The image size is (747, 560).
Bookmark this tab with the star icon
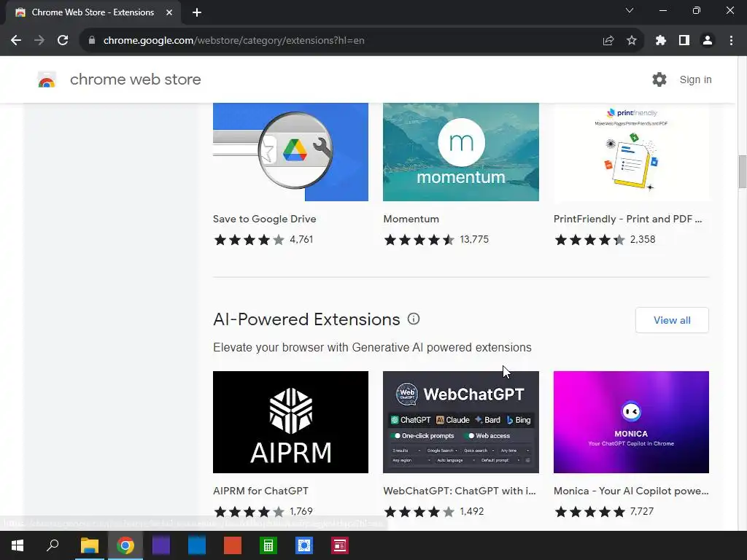[x=631, y=41]
